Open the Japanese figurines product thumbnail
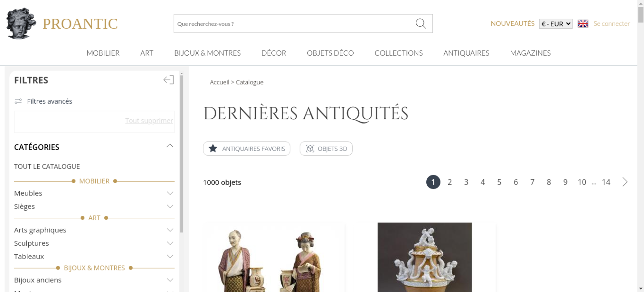 click(x=274, y=257)
